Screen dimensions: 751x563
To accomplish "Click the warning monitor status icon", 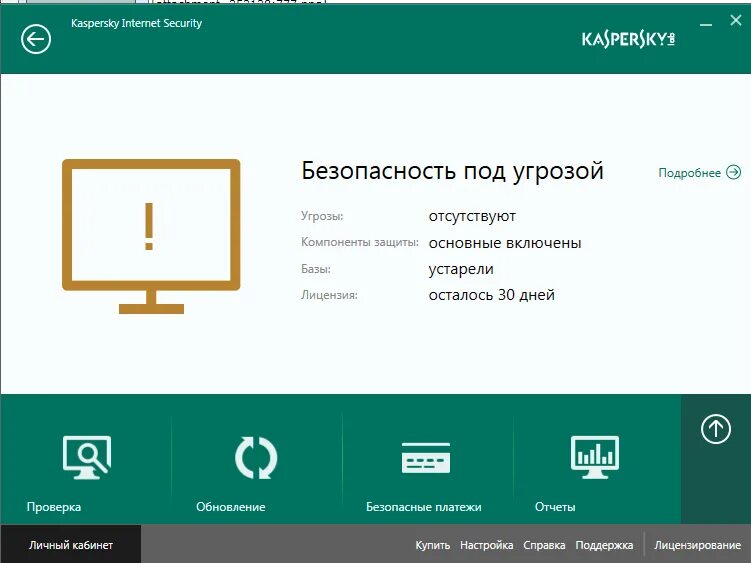I will point(151,236).
